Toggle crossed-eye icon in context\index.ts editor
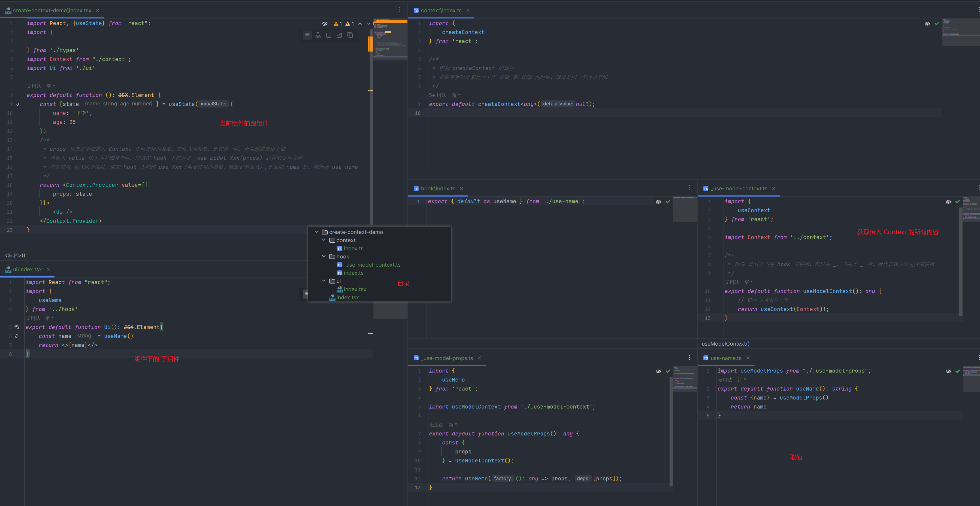The width and height of the screenshot is (980, 506). [x=927, y=24]
